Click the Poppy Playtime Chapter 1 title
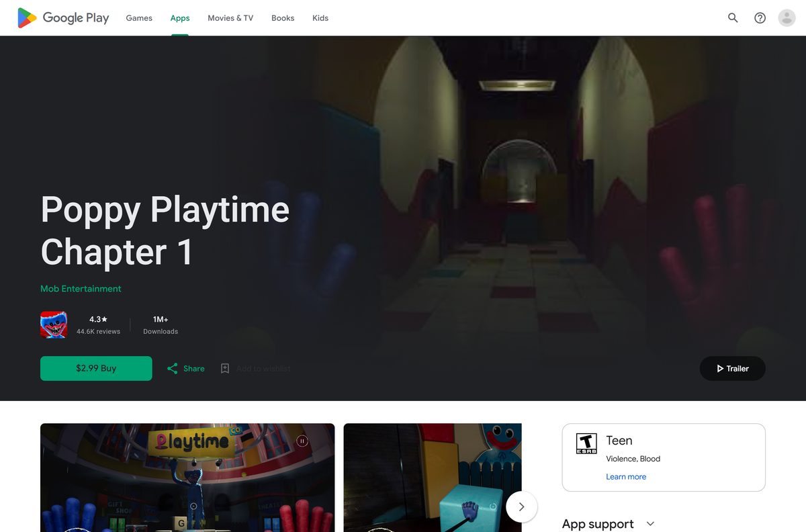Screen dimensions: 806x532 click(165, 230)
